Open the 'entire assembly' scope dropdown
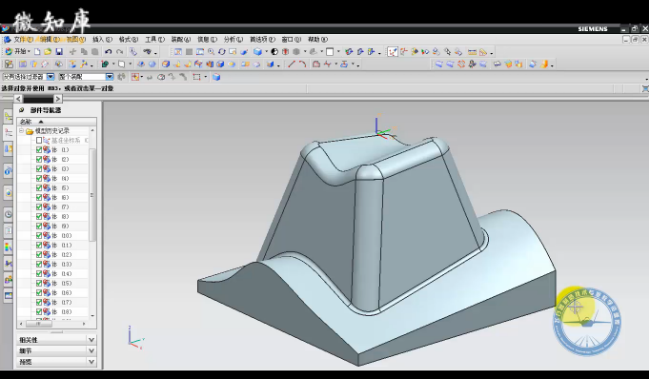This screenshot has width=649, height=379. pos(109,77)
